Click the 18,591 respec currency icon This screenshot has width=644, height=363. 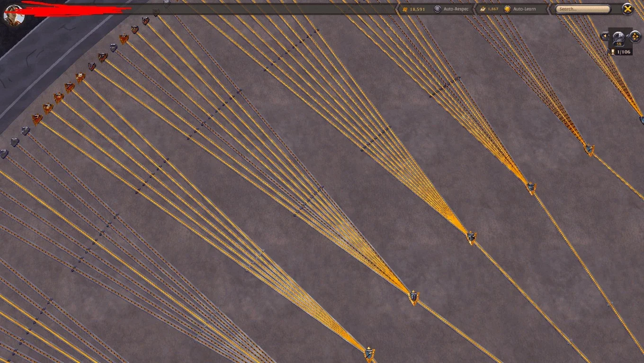[405, 9]
